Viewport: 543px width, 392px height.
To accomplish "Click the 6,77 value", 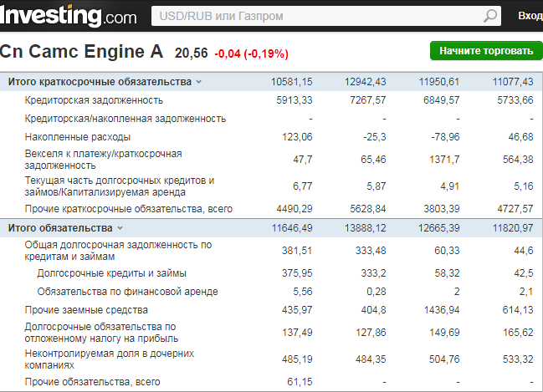I will point(303,186).
